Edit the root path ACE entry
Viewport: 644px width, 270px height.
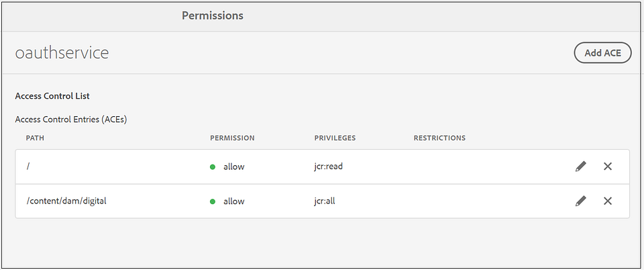click(581, 167)
